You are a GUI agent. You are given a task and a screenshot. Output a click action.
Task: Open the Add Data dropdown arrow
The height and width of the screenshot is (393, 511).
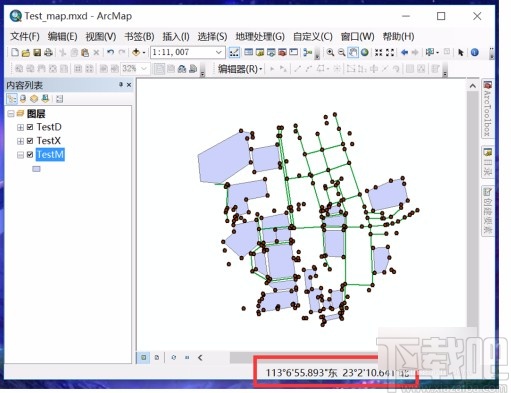(144, 53)
